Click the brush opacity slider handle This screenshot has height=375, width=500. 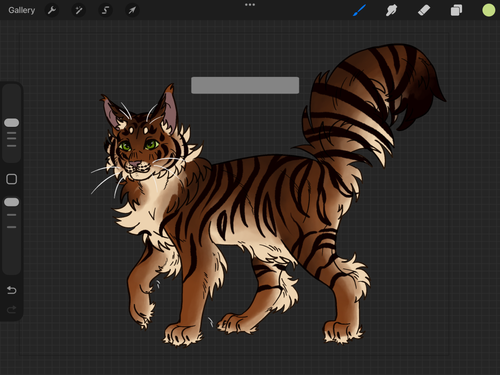pyautogui.click(x=12, y=202)
